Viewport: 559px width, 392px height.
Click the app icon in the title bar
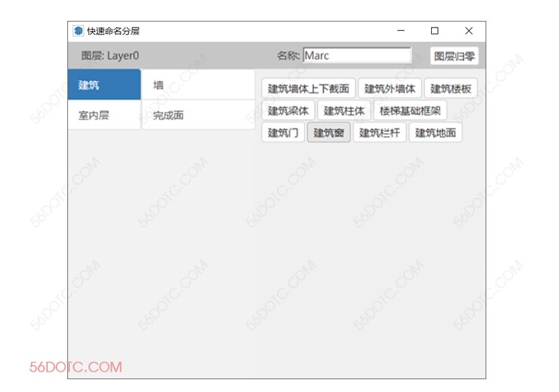click(78, 31)
